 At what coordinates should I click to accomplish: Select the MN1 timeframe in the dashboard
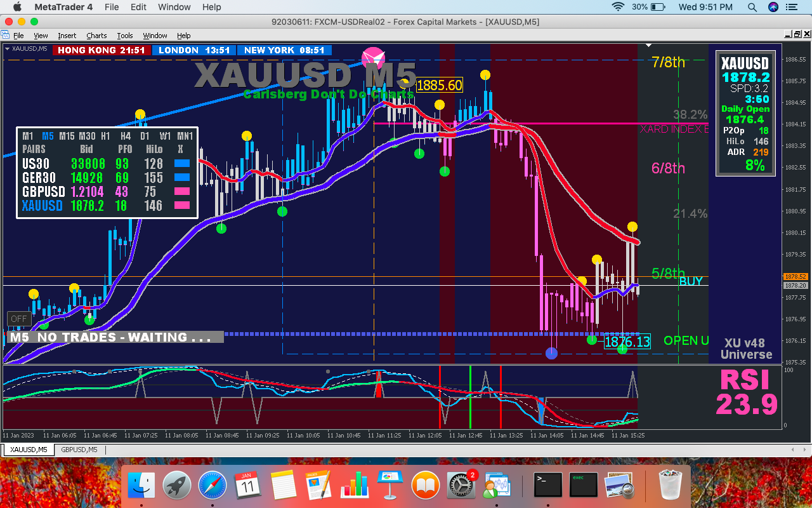pos(185,135)
